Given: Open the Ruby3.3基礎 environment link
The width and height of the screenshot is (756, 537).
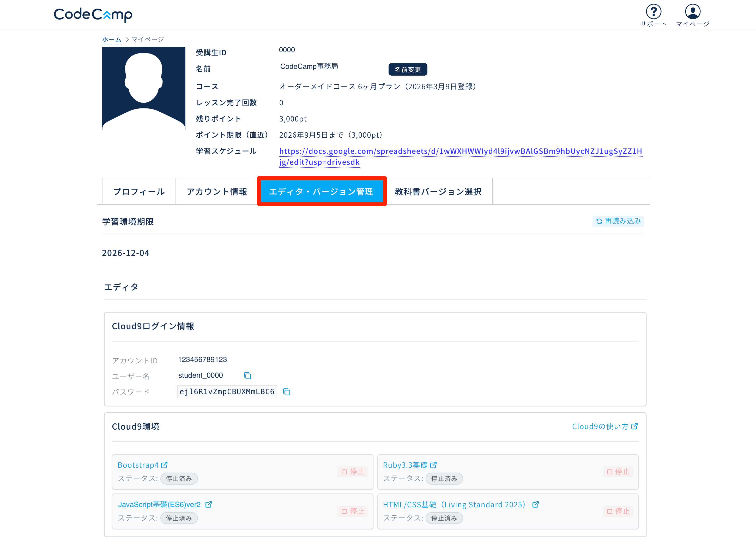Looking at the screenshot, I should [x=406, y=465].
